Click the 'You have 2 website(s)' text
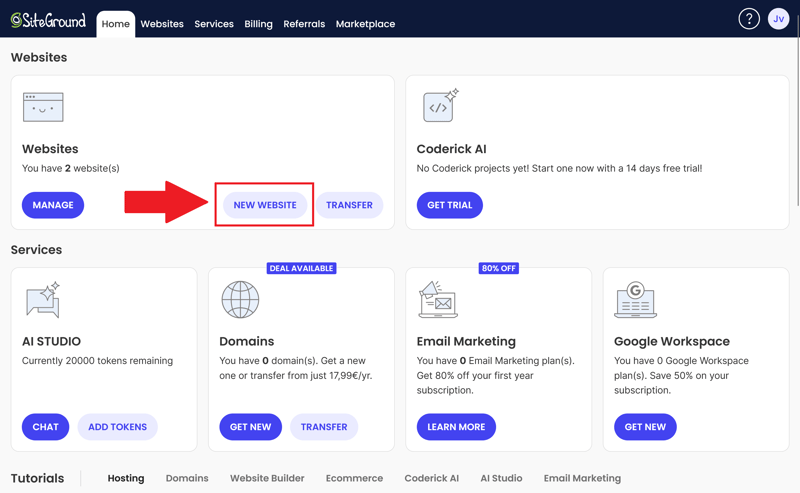800x493 pixels. coord(71,168)
